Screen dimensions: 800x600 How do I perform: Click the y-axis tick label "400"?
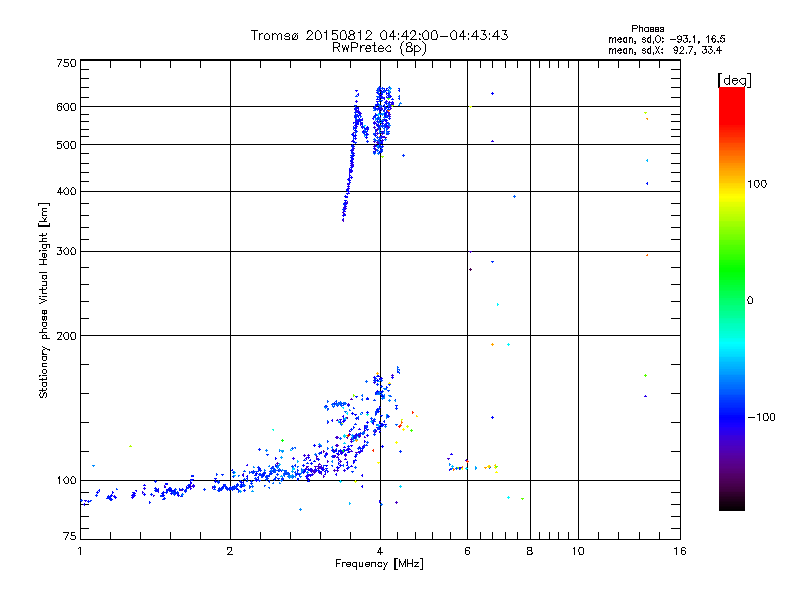point(66,191)
